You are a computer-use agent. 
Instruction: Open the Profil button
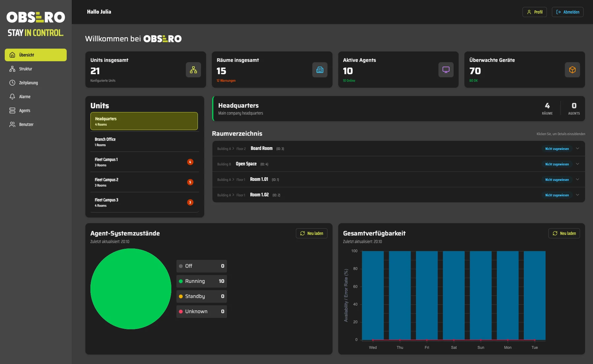click(534, 12)
